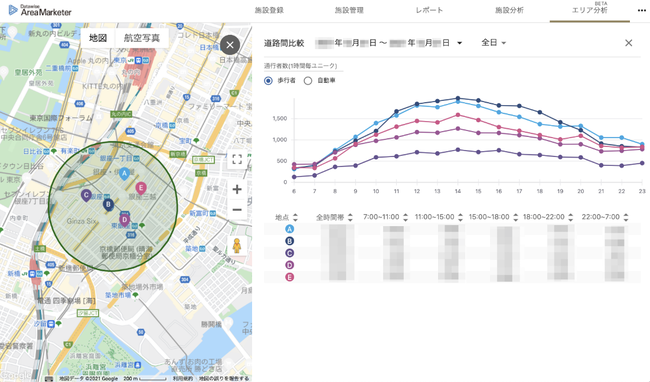Image resolution: width=650 pixels, height=382 pixels.
Task: Open the 施設分析 tab
Action: pos(509,10)
